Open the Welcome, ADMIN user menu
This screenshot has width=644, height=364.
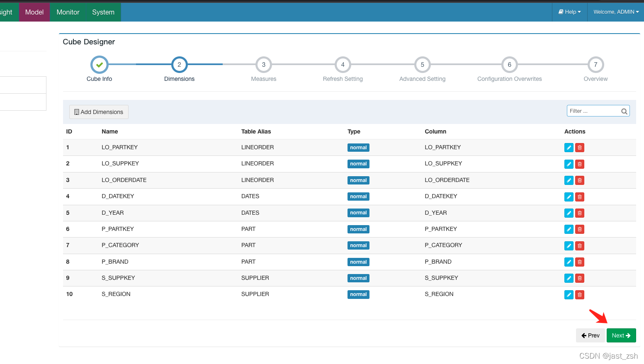[x=616, y=12]
